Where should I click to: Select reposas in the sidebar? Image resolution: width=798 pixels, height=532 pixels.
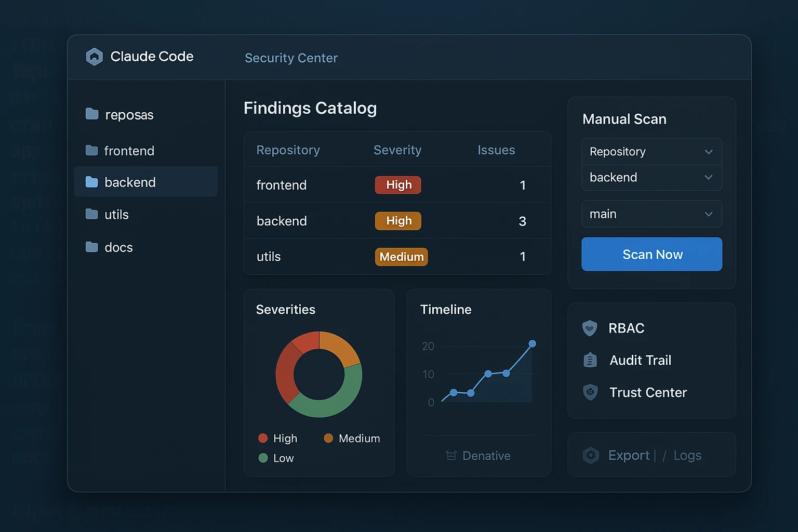[129, 114]
